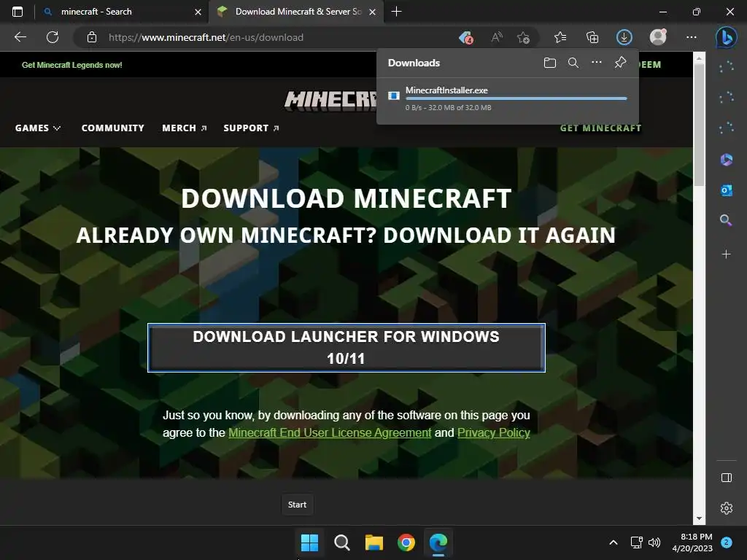Close the minecraft - Search tab
This screenshot has height=560, width=747.
(198, 12)
